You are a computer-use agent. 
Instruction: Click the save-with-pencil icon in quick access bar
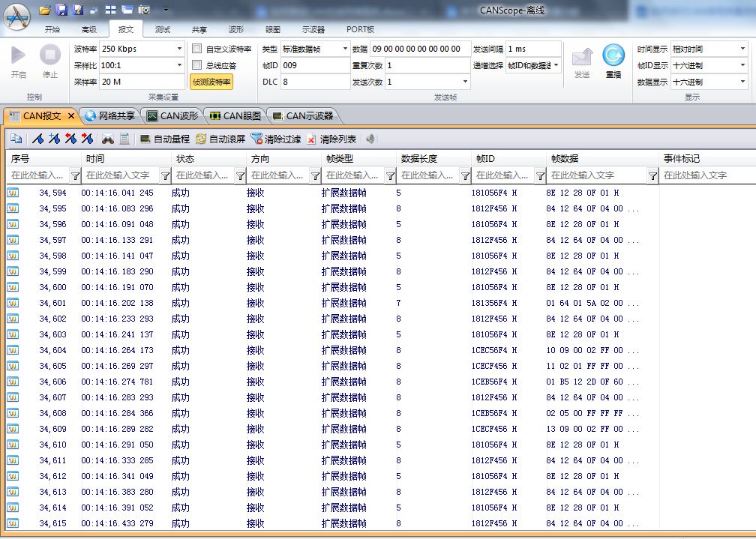(x=78, y=10)
